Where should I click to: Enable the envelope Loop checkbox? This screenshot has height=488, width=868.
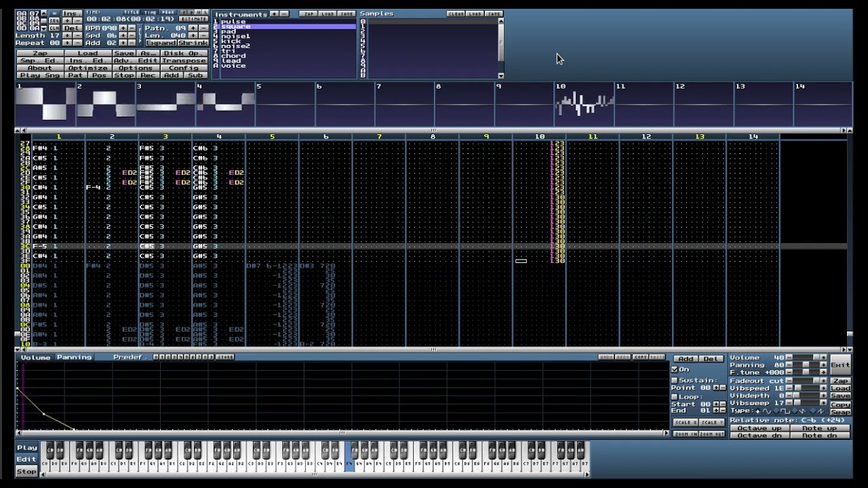tap(674, 397)
